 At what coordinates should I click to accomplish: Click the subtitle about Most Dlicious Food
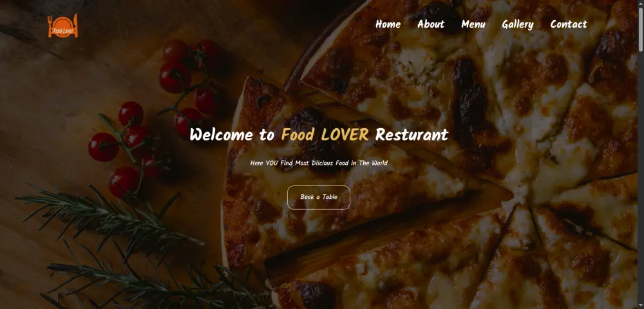pos(319,163)
